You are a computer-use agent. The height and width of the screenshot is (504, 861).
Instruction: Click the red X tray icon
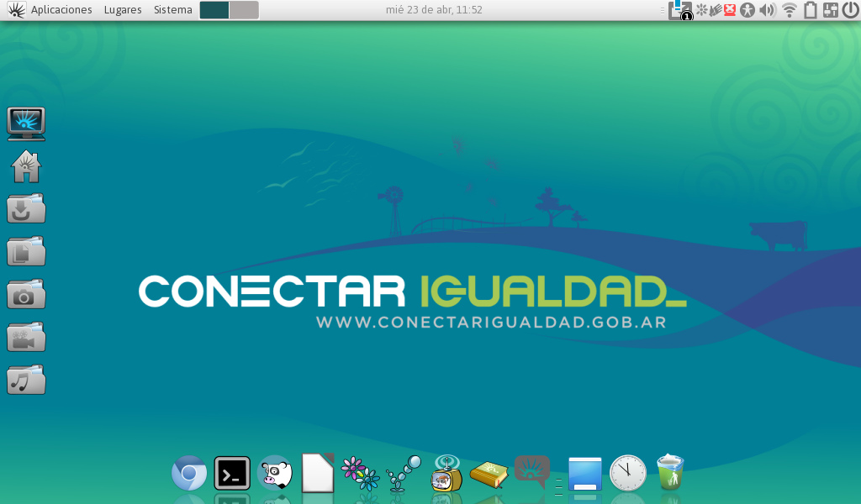coord(730,10)
